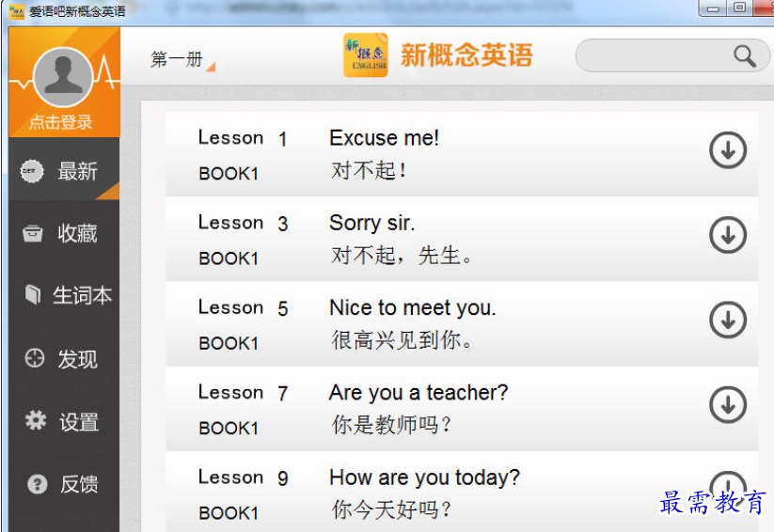
Task: Download Lesson 1 Excuse me!
Action: pos(728,150)
